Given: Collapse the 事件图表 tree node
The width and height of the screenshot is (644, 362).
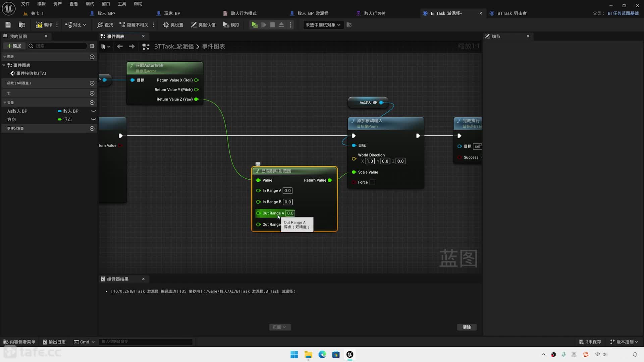Looking at the screenshot, I should tap(4, 65).
